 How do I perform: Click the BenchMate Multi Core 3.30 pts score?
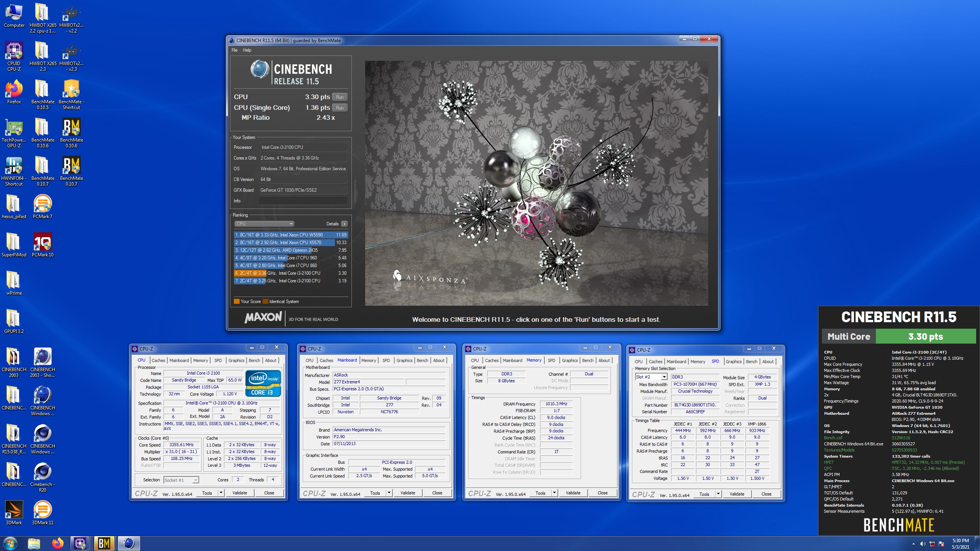(x=926, y=337)
